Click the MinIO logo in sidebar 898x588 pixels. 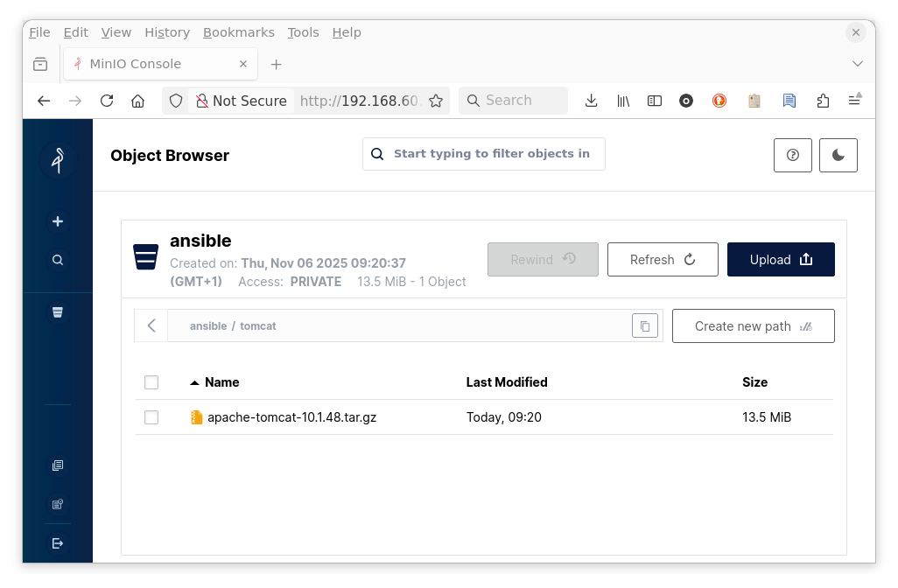coord(58,160)
